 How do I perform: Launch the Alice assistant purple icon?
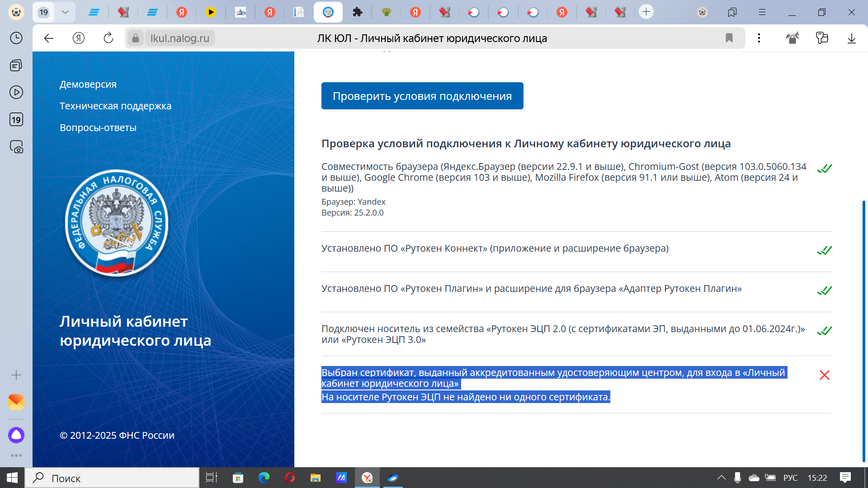coord(16,435)
